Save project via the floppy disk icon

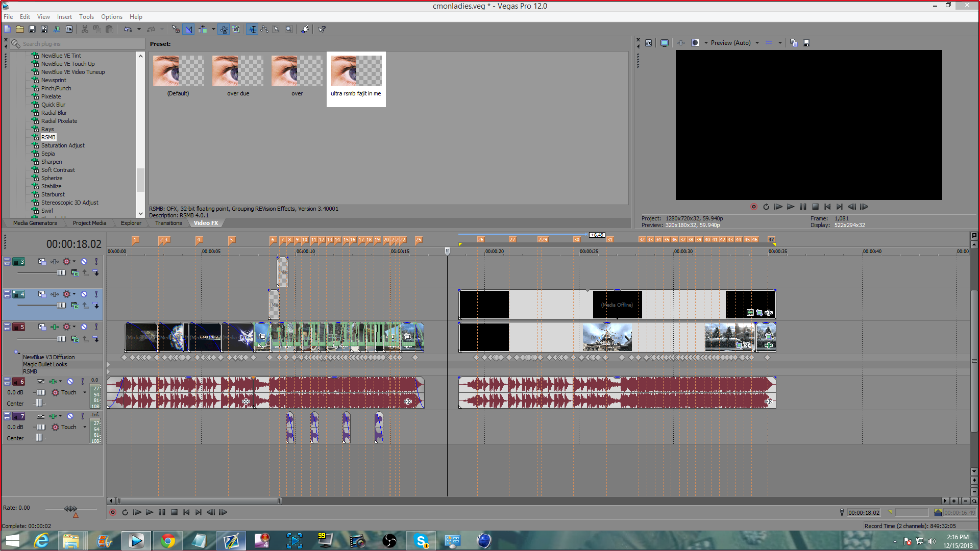tap(32, 29)
